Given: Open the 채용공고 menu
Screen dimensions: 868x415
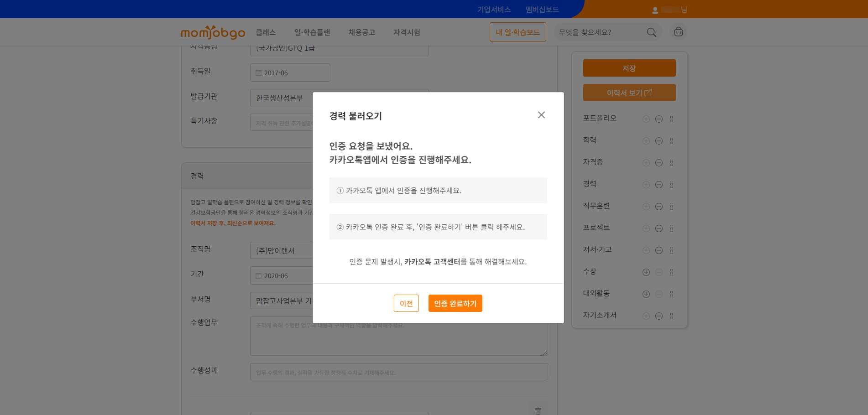Looking at the screenshot, I should click(x=361, y=32).
